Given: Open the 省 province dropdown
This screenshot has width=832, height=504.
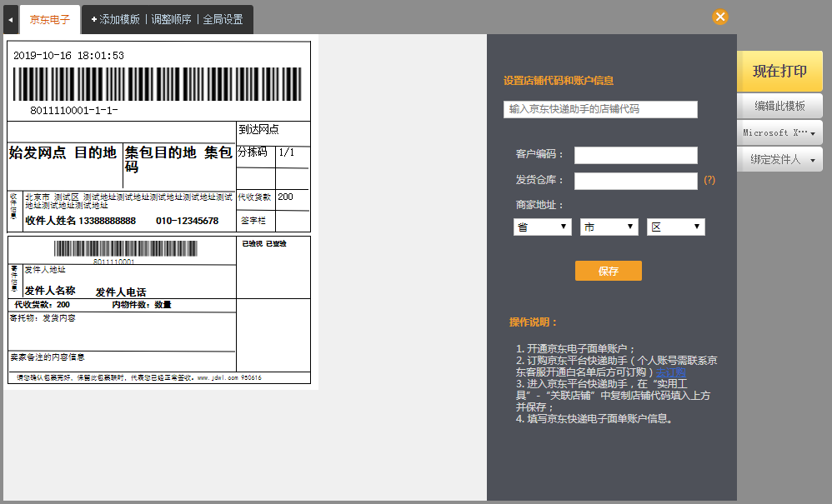Looking at the screenshot, I should tap(542, 227).
